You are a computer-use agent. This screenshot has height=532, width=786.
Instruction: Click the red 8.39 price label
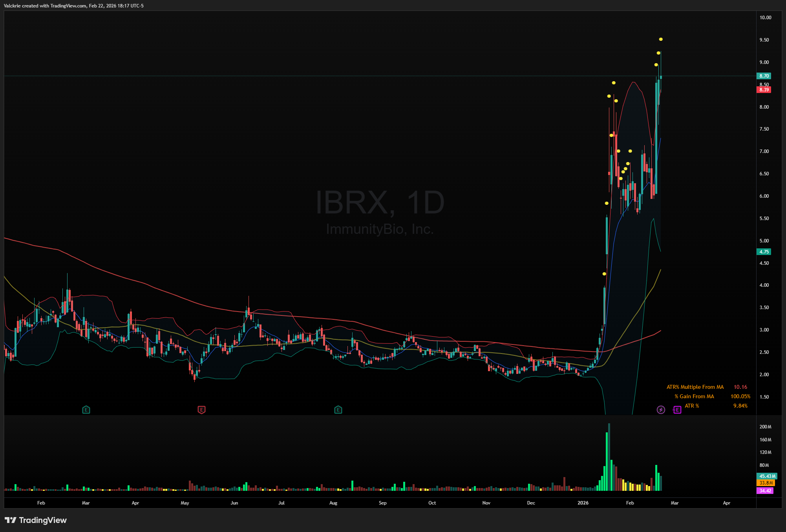(x=764, y=90)
